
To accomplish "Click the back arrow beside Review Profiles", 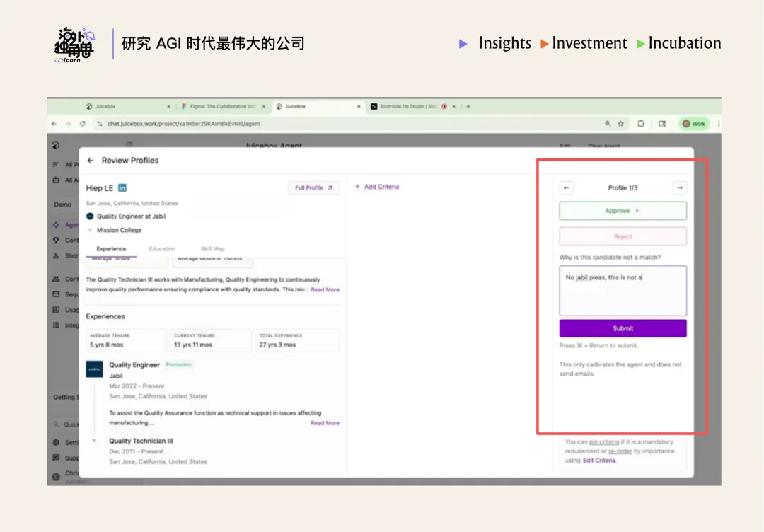I will click(x=90, y=161).
